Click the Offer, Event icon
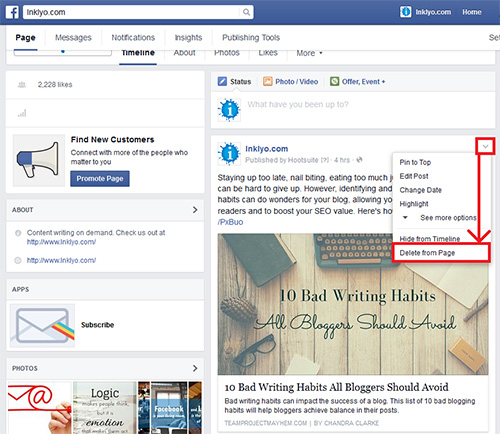This screenshot has width=500, height=434. coord(334,81)
